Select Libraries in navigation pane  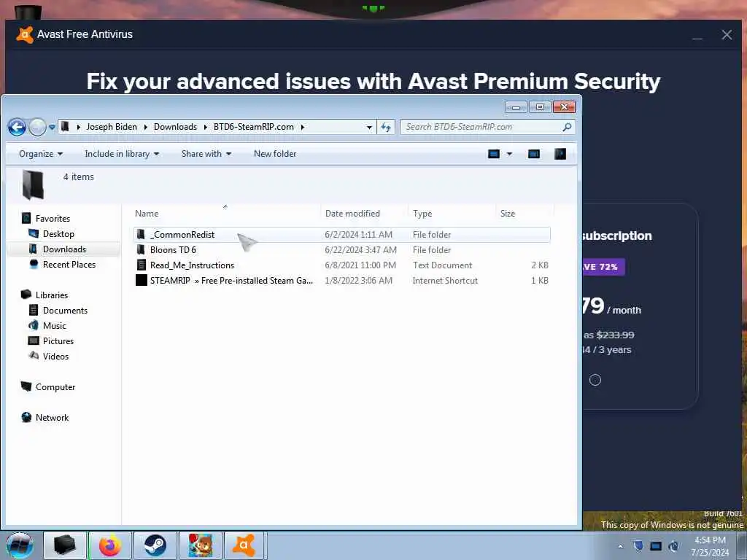(52, 295)
